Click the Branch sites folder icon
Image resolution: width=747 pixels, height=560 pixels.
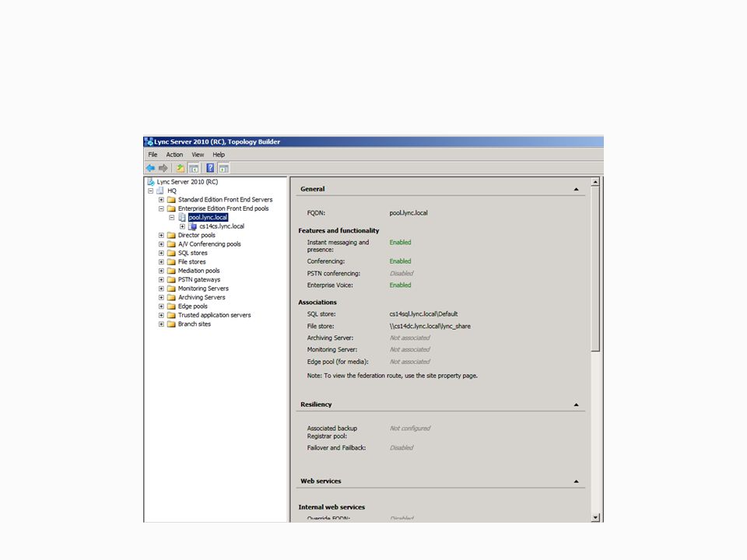(x=171, y=324)
